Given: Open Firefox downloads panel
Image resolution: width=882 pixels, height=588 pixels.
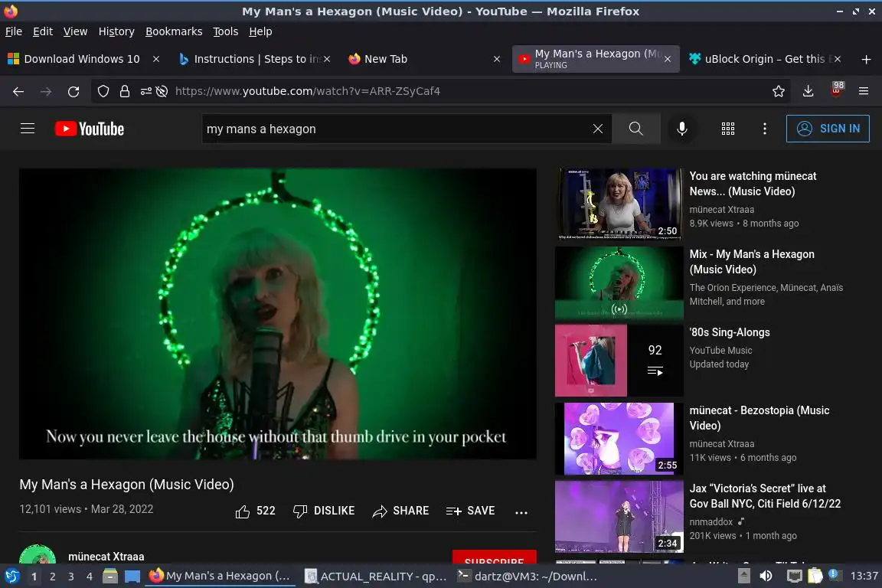Looking at the screenshot, I should click(x=808, y=91).
